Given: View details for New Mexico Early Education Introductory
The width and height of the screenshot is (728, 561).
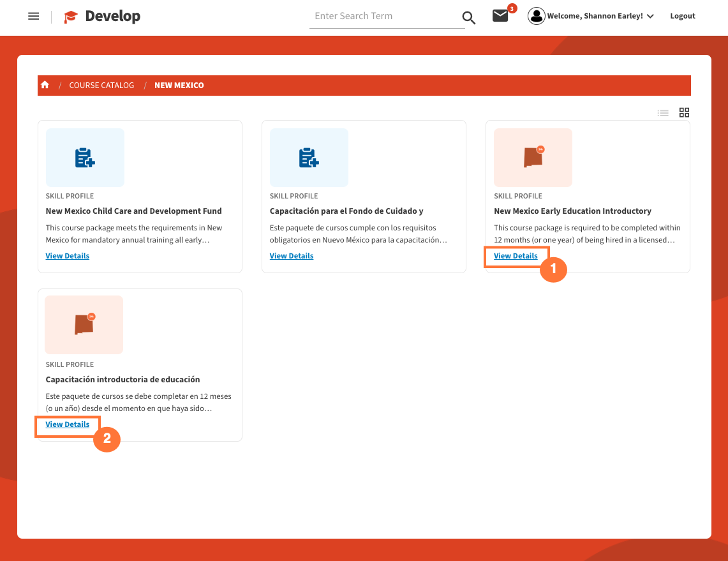Looking at the screenshot, I should click(x=516, y=256).
